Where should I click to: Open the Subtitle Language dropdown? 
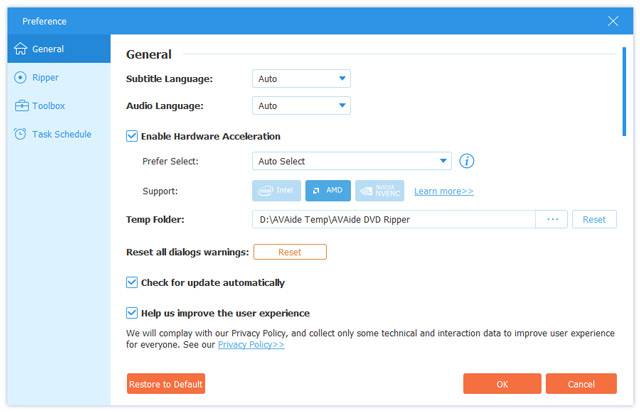[300, 78]
